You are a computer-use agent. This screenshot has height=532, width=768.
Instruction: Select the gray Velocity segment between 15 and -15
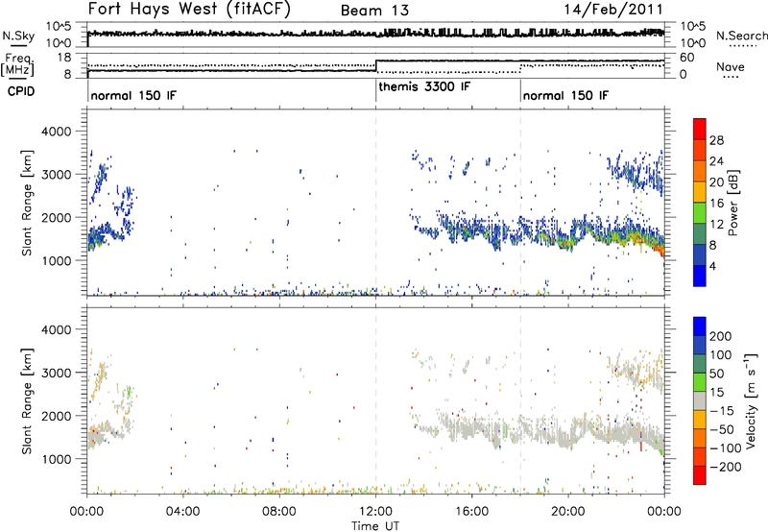(700, 401)
